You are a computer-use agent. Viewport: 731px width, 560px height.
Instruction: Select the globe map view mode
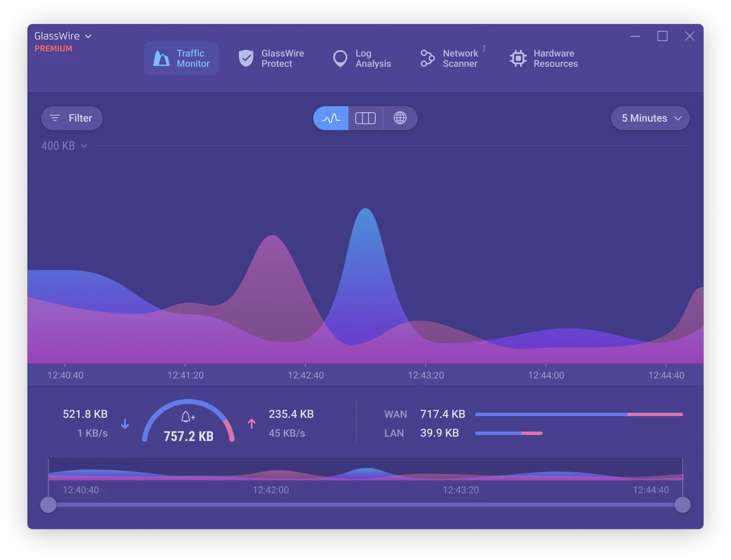coord(400,118)
